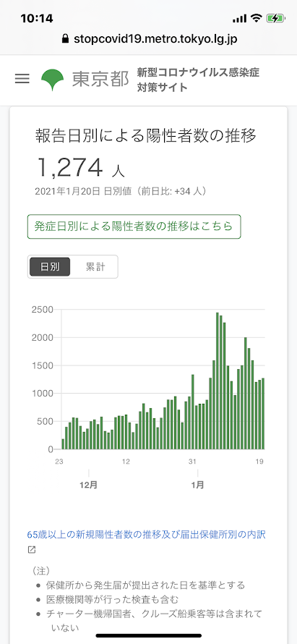297x644 pixels.
Task: Tap the stopcovid19.metro.tokyo.lg.jp address field
Action: [x=149, y=39]
